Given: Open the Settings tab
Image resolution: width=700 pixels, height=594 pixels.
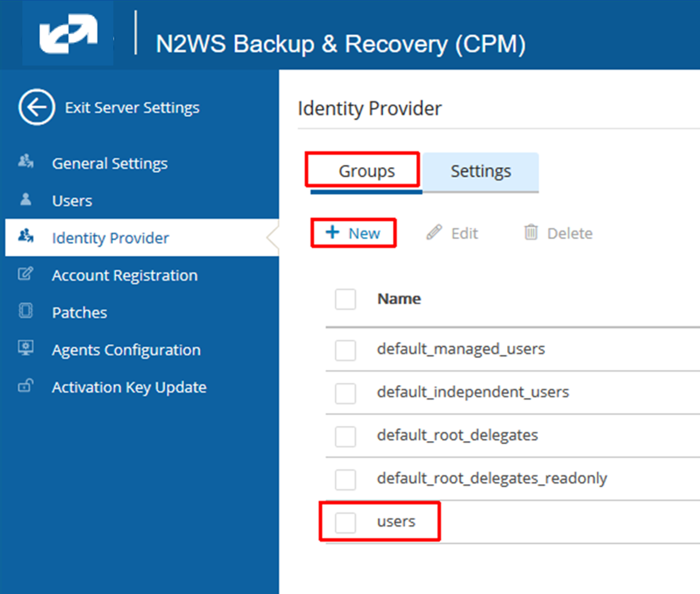Looking at the screenshot, I should pyautogui.click(x=481, y=171).
